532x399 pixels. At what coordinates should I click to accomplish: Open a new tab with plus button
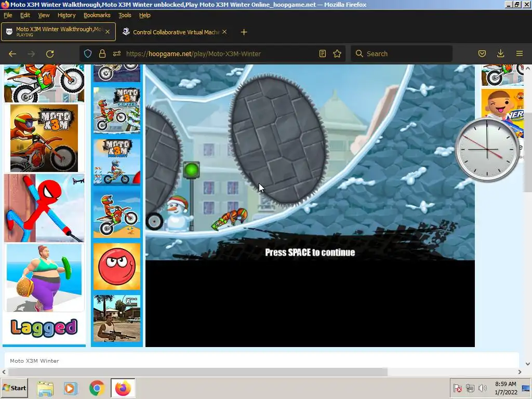click(244, 32)
